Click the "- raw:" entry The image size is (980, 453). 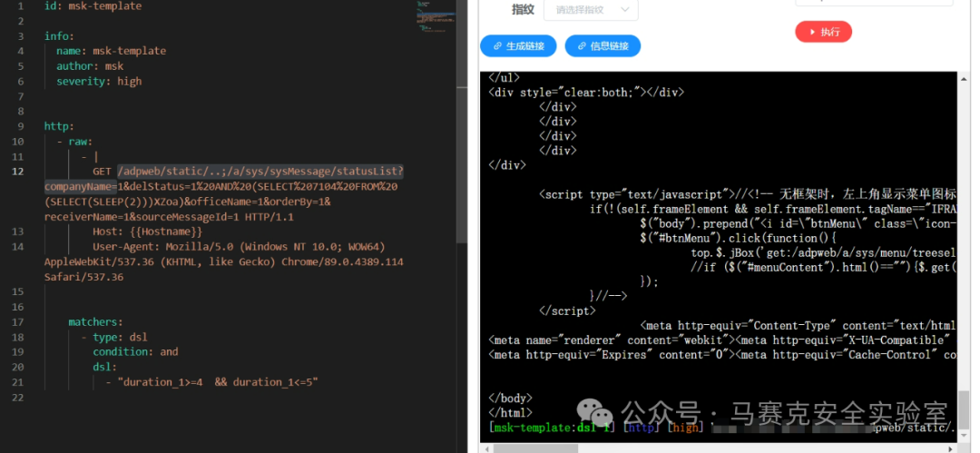click(x=75, y=142)
